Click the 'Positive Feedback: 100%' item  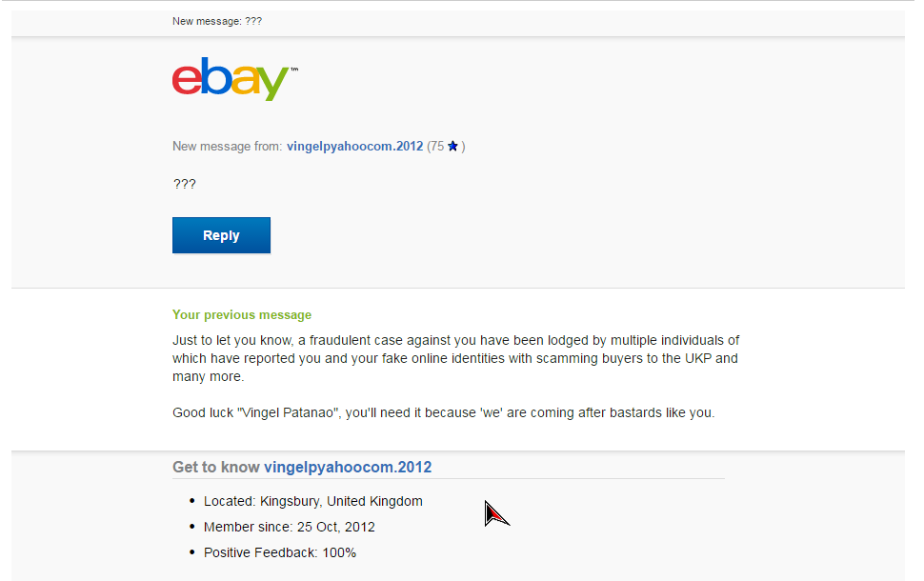(x=280, y=552)
